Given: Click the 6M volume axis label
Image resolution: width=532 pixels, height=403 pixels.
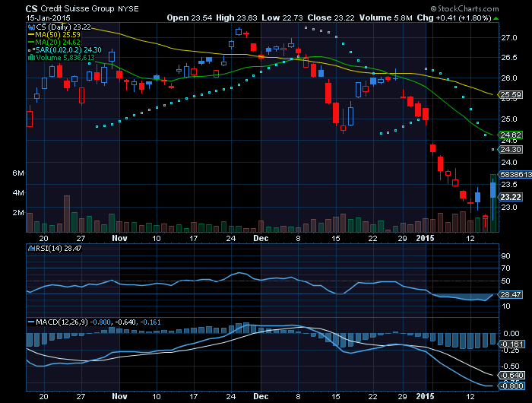Looking at the screenshot, I should (x=18, y=173).
